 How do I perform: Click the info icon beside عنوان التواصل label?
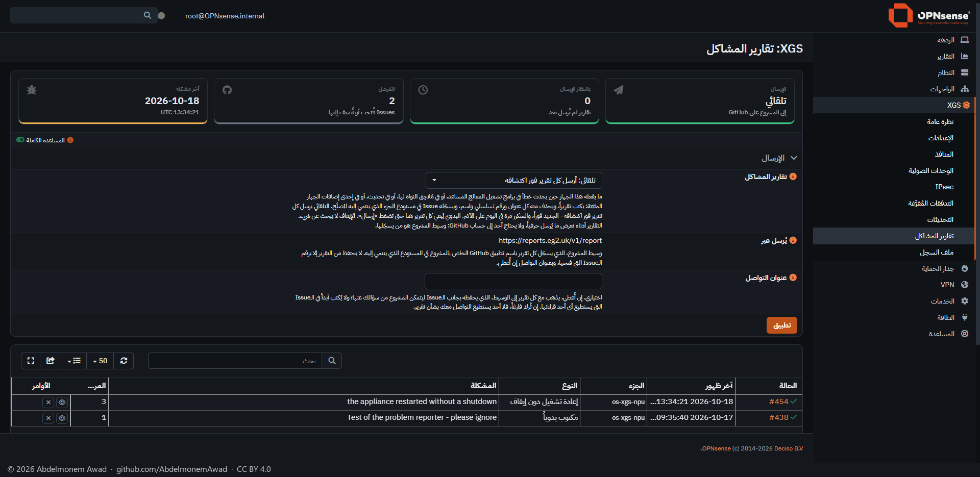(x=793, y=278)
